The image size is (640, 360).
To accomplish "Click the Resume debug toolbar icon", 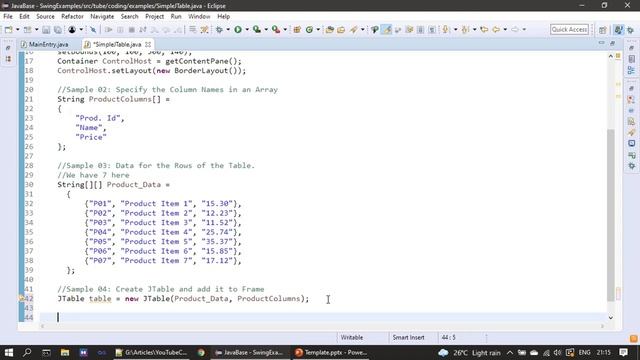I will coord(108,29).
